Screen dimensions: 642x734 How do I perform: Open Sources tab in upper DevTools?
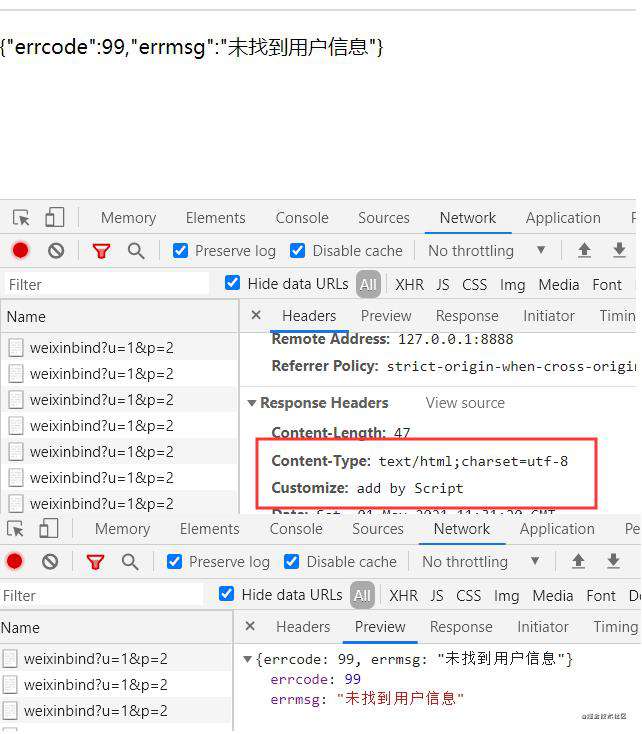click(x=384, y=218)
